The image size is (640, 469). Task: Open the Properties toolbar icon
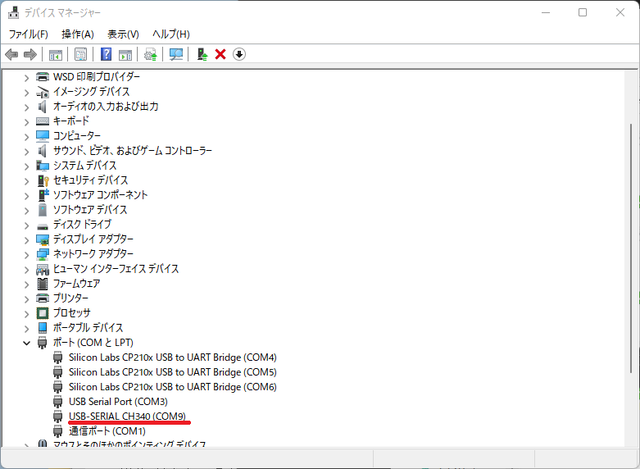(x=80, y=54)
